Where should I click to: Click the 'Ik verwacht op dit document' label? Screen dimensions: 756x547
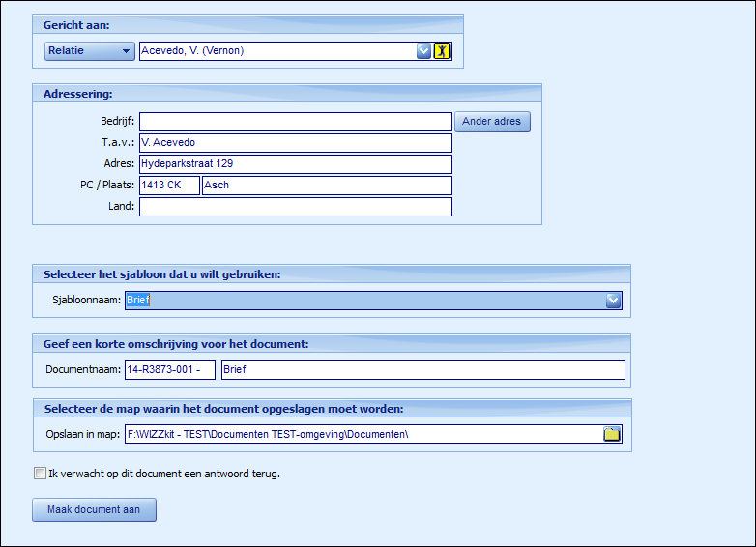click(163, 474)
